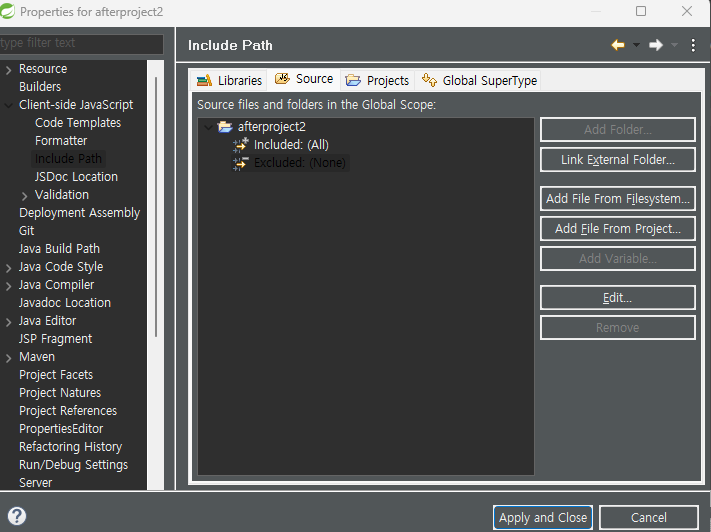Click the Remove button
711x532 pixels.
[x=618, y=327]
